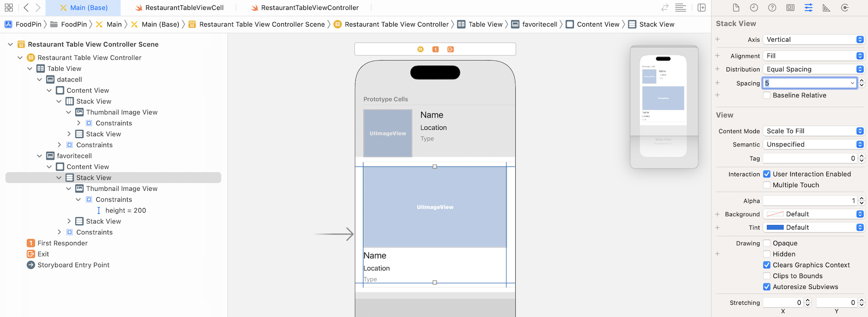868x317 pixels.
Task: Select the Table View outline row
Action: (x=64, y=69)
